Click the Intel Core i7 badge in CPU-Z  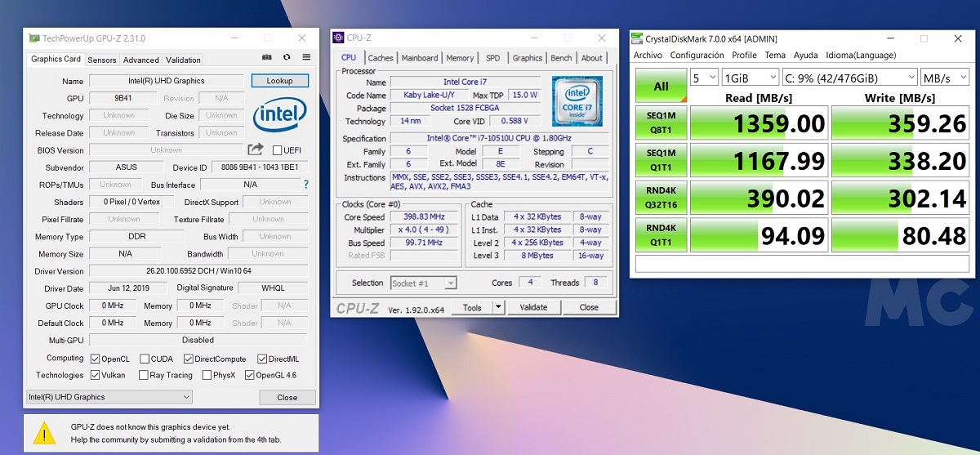pyautogui.click(x=577, y=101)
